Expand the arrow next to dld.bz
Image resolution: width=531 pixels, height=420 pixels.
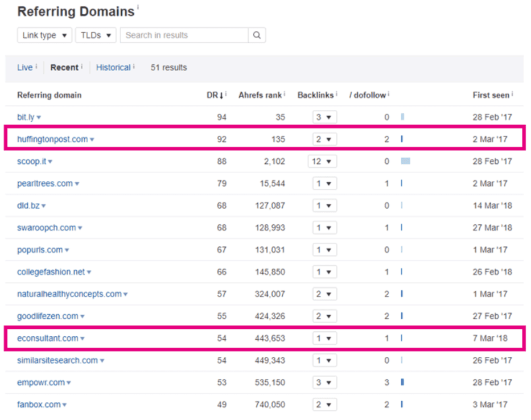coord(44,206)
